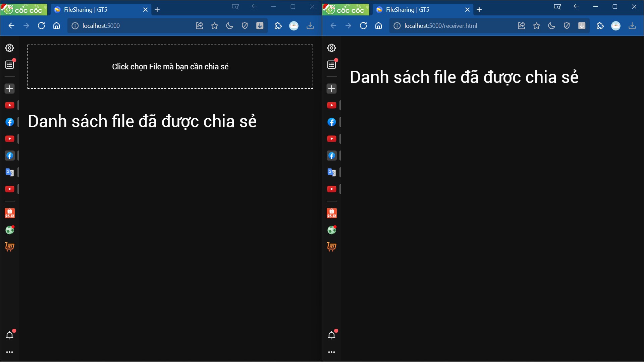Bookmark the receiver.html page with star icon

point(537,26)
